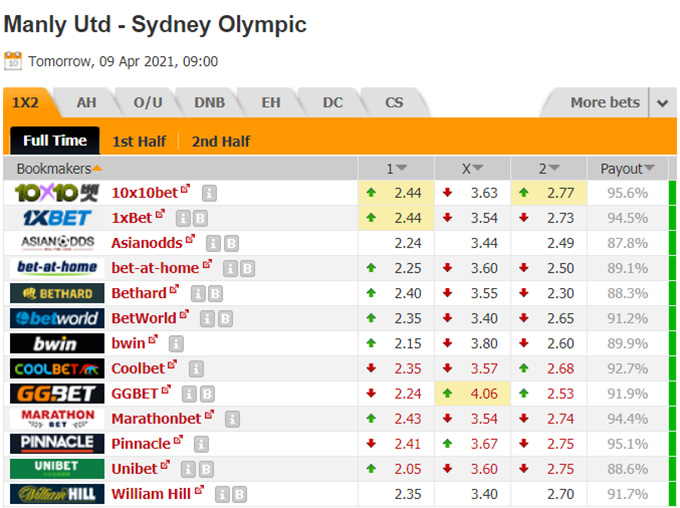Viewport: 680px width, 508px height.
Task: Open the More bets tab
Action: [605, 103]
